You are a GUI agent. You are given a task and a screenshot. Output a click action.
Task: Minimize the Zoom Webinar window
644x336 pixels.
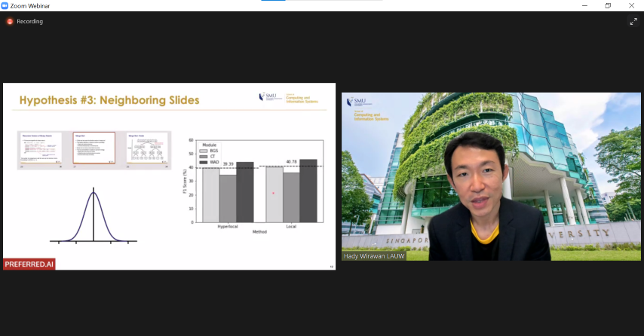pos(584,5)
